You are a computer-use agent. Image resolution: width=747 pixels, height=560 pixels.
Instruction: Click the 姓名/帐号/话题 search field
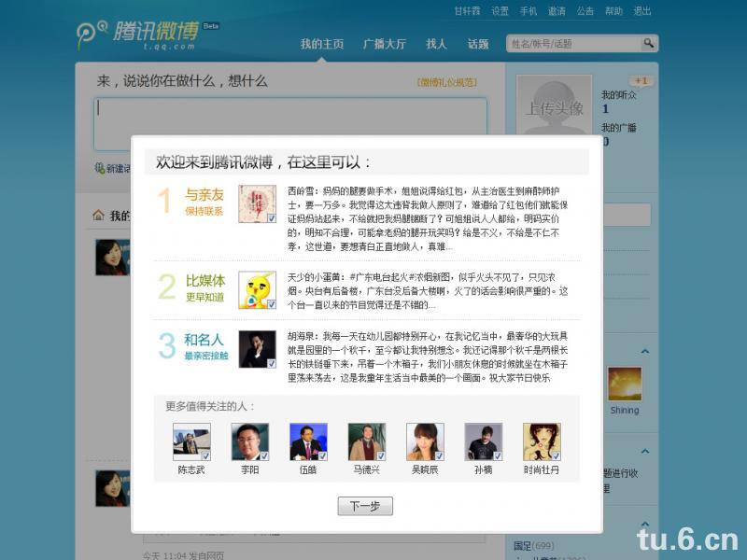tap(572, 44)
